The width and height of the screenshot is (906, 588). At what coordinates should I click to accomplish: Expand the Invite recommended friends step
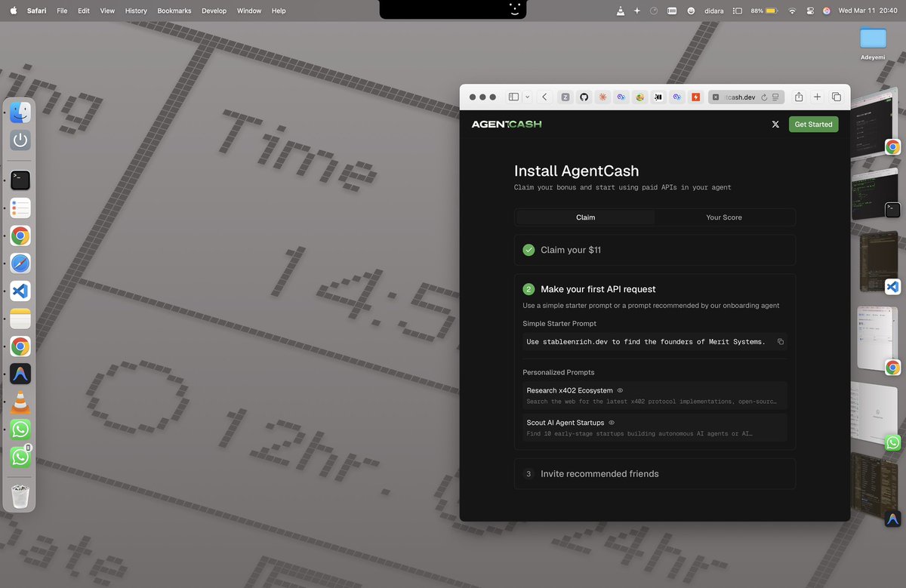click(x=655, y=474)
